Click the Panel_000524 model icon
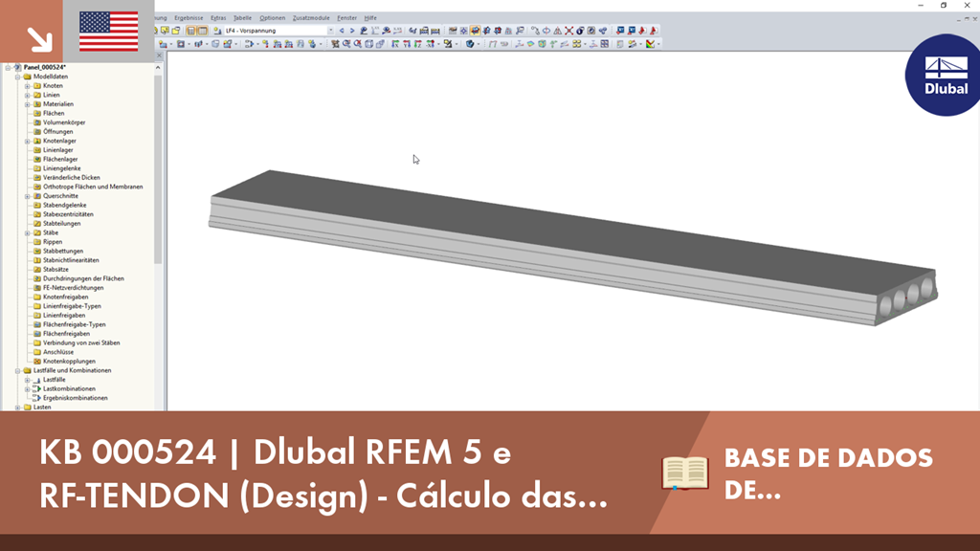This screenshot has height=551, width=980. point(17,68)
